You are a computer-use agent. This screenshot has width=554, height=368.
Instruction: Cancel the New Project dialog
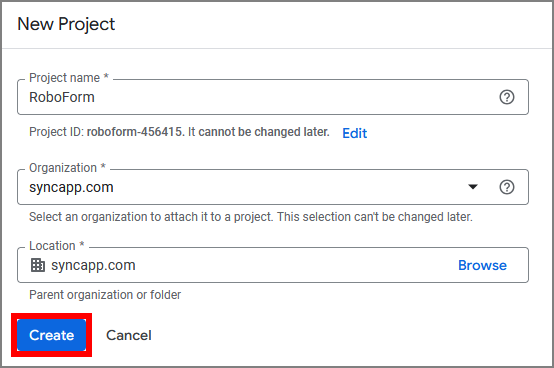coord(129,335)
